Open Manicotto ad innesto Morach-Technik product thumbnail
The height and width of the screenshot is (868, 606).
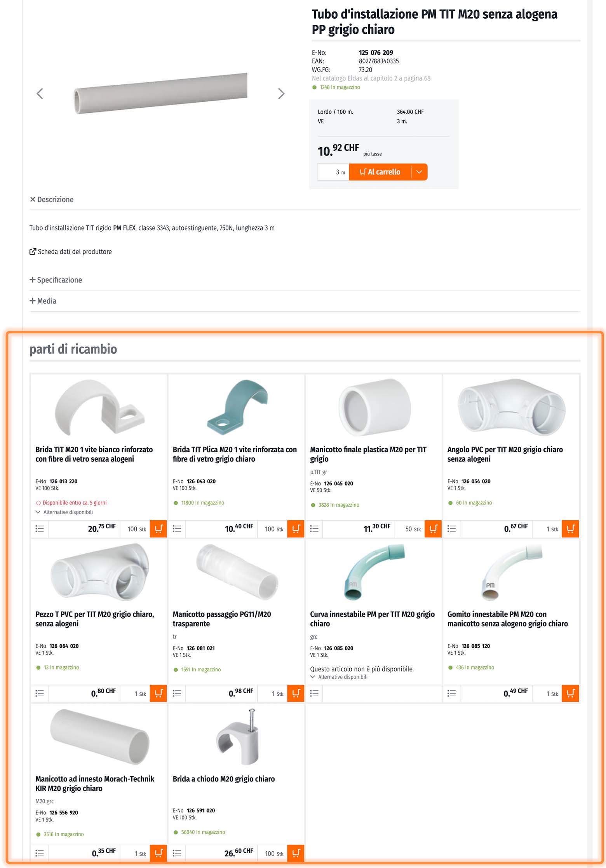99,737
